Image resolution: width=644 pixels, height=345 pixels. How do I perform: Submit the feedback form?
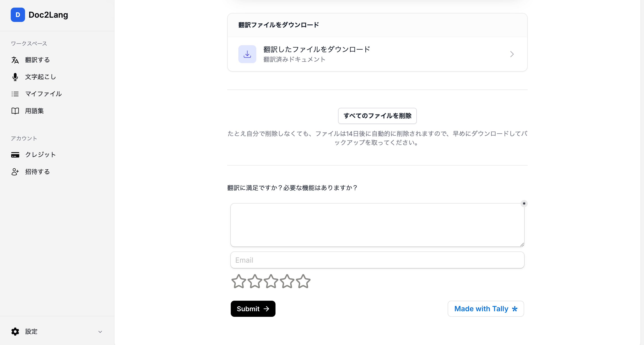coord(253,309)
